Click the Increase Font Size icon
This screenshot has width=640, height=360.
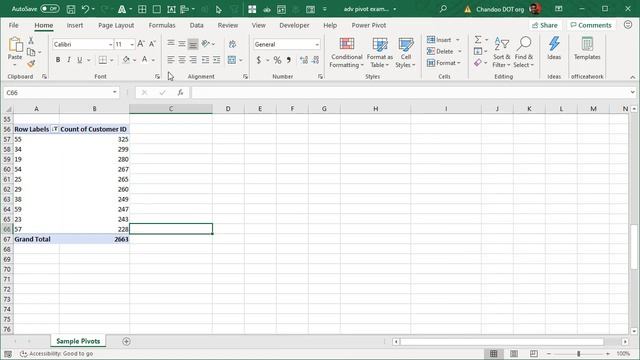click(141, 44)
